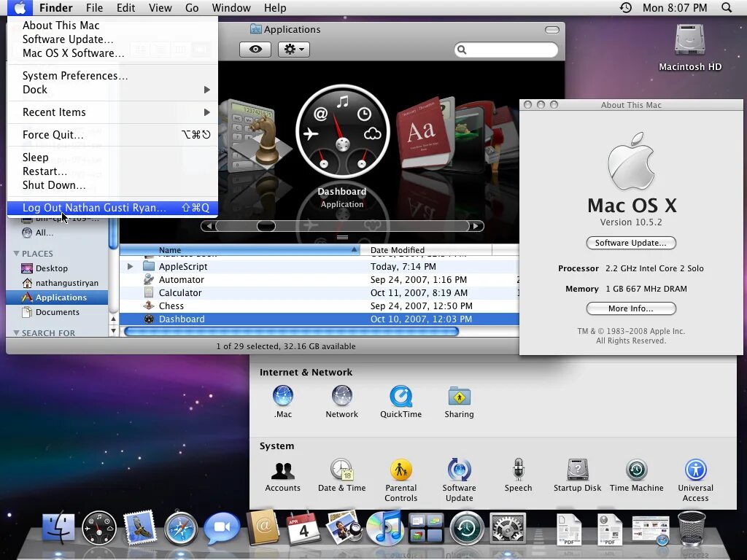Select Automator row in file list
The height and width of the screenshot is (560, 747).
[319, 280]
